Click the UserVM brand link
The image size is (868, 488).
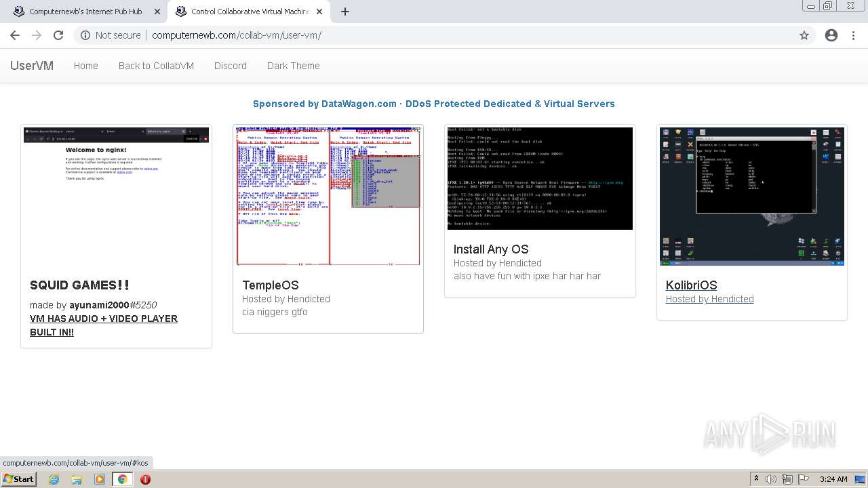point(32,66)
